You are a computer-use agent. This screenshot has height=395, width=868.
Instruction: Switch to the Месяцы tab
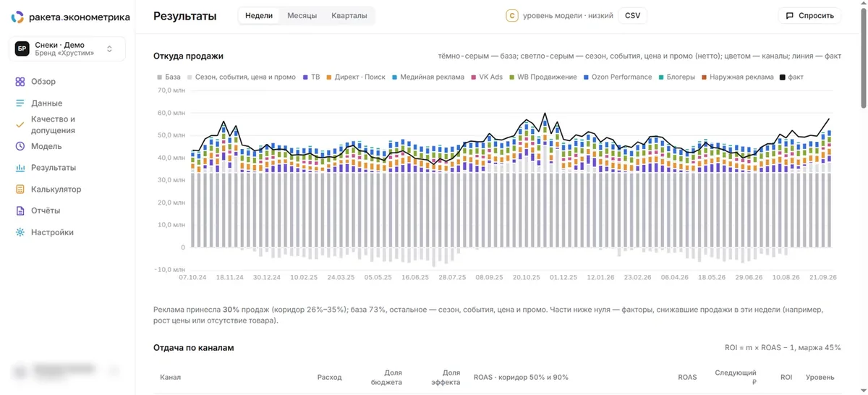click(x=302, y=15)
